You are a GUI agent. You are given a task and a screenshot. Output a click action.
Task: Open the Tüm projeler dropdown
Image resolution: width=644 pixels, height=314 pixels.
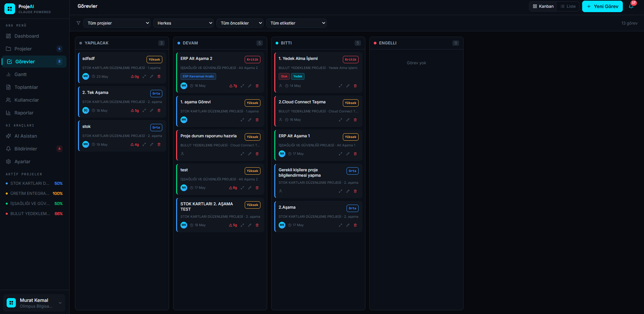click(x=117, y=23)
